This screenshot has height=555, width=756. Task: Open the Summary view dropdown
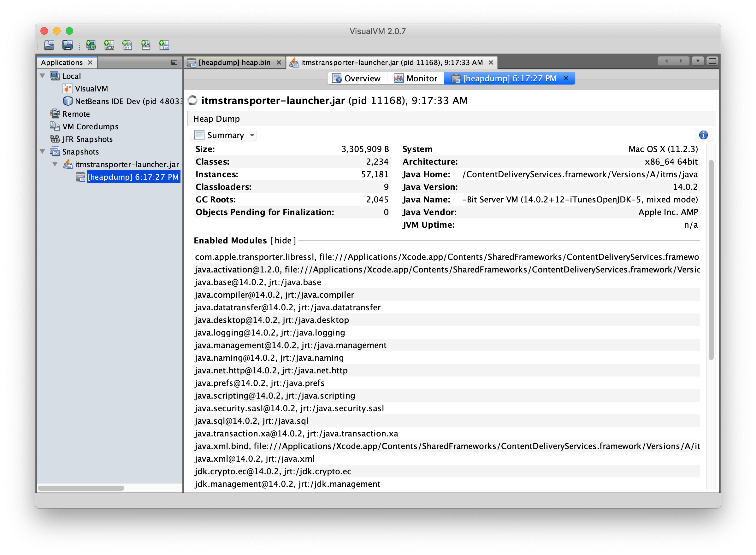(x=252, y=135)
